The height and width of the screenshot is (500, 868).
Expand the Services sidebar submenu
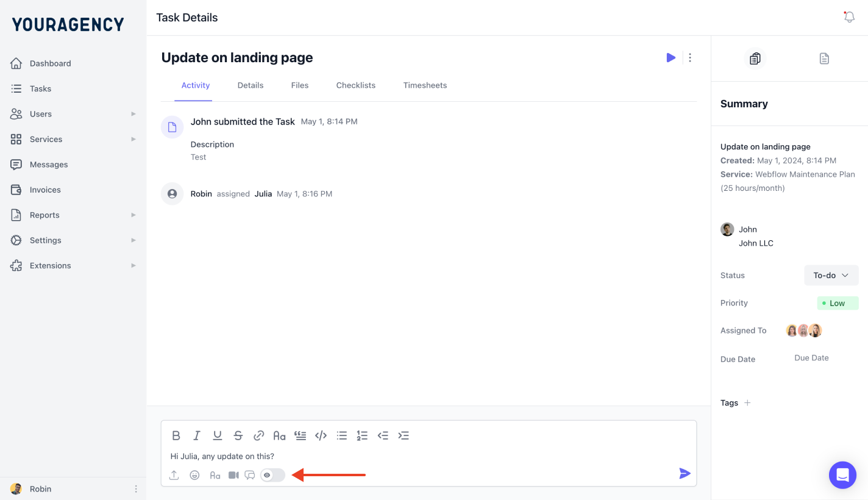point(133,139)
